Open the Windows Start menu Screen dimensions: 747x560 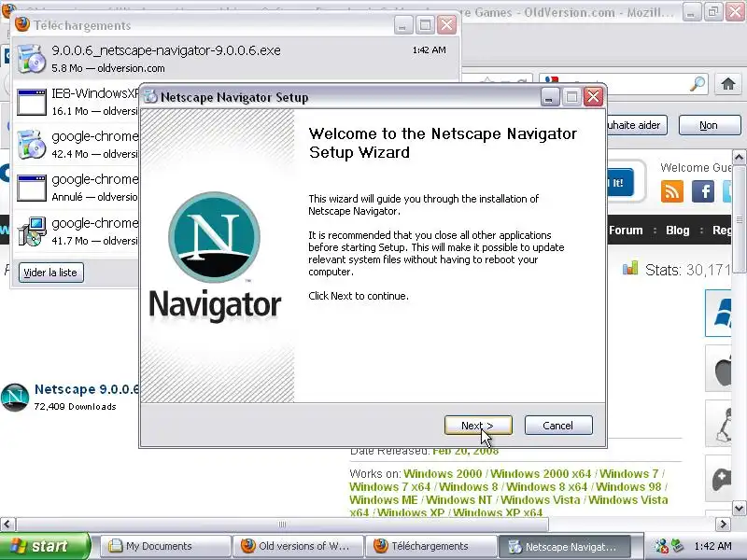[44, 546]
